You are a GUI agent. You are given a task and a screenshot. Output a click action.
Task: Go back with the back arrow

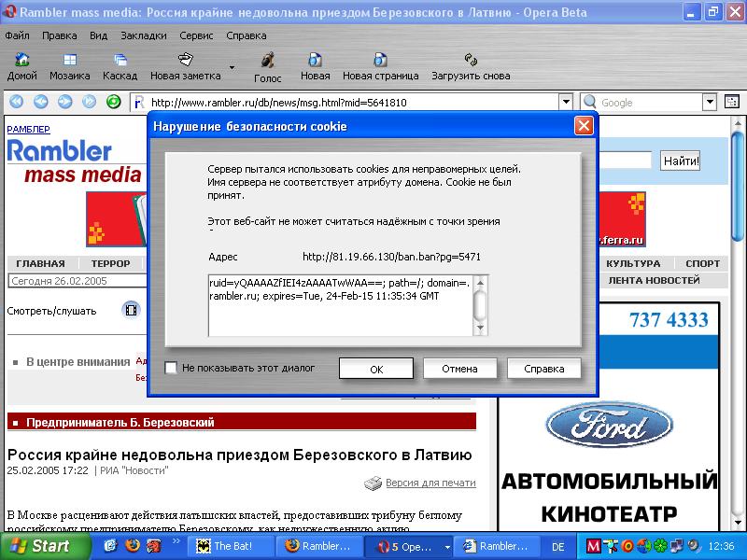point(41,102)
